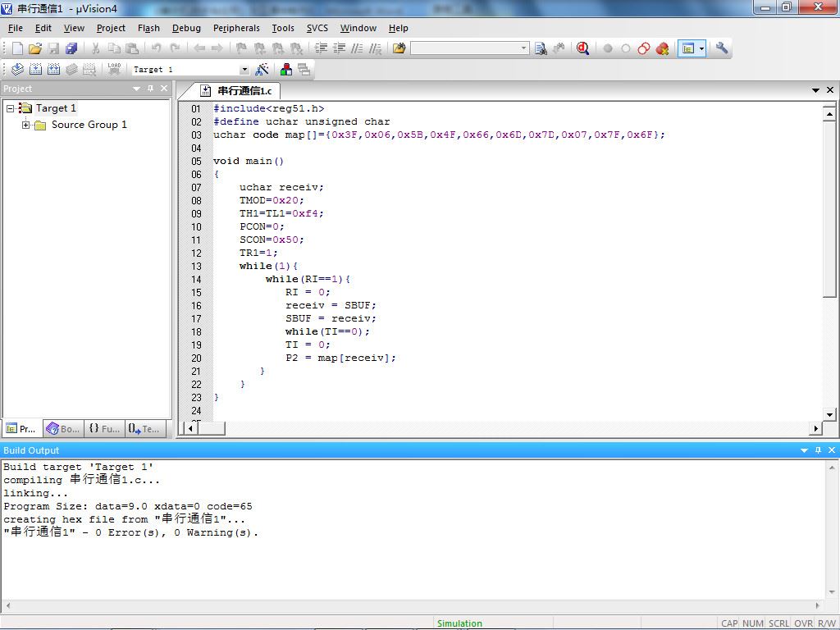Redo the last undone edit

pos(175,48)
